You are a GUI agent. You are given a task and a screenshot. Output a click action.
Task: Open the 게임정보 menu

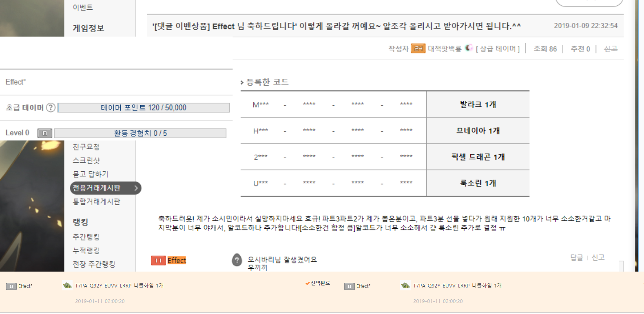[89, 28]
